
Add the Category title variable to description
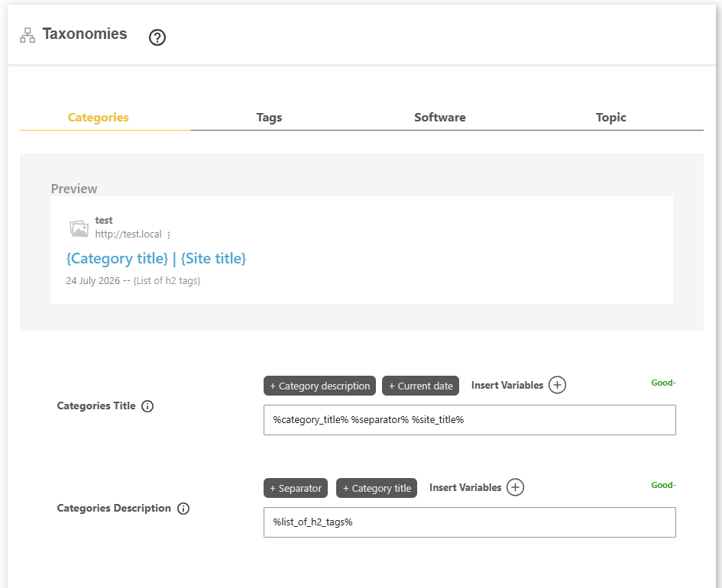click(377, 488)
